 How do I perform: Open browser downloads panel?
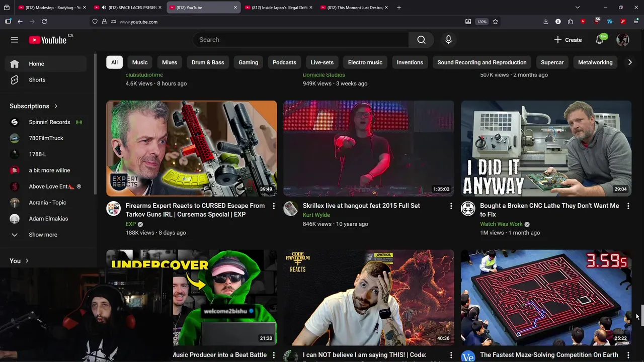pyautogui.click(x=546, y=22)
